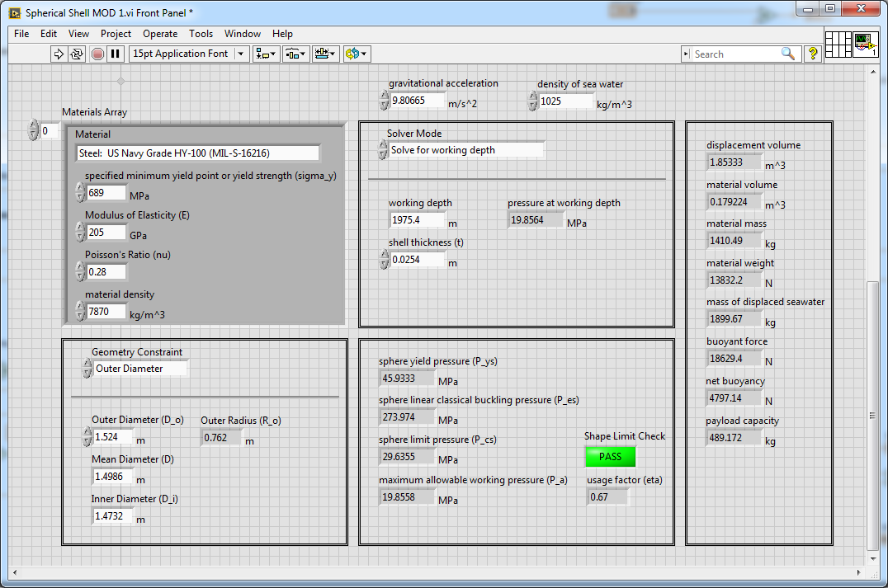Click the Run arrow button
Screen dimensions: 888x588
click(59, 54)
